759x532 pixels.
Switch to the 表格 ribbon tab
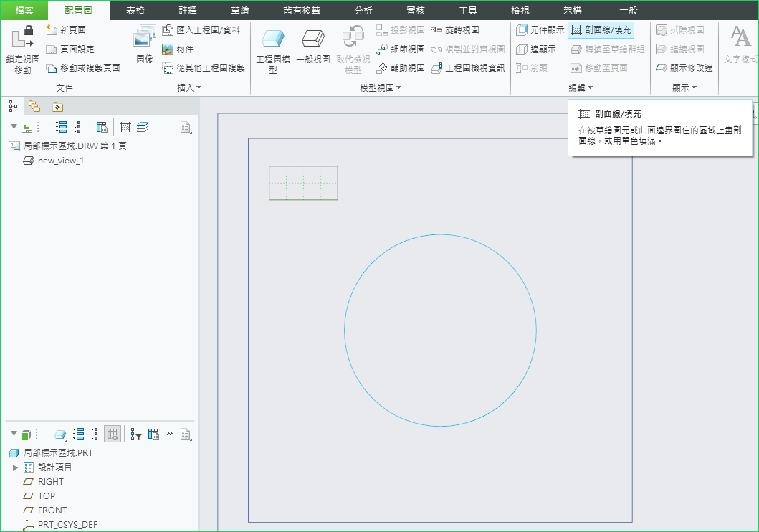pyautogui.click(x=135, y=10)
